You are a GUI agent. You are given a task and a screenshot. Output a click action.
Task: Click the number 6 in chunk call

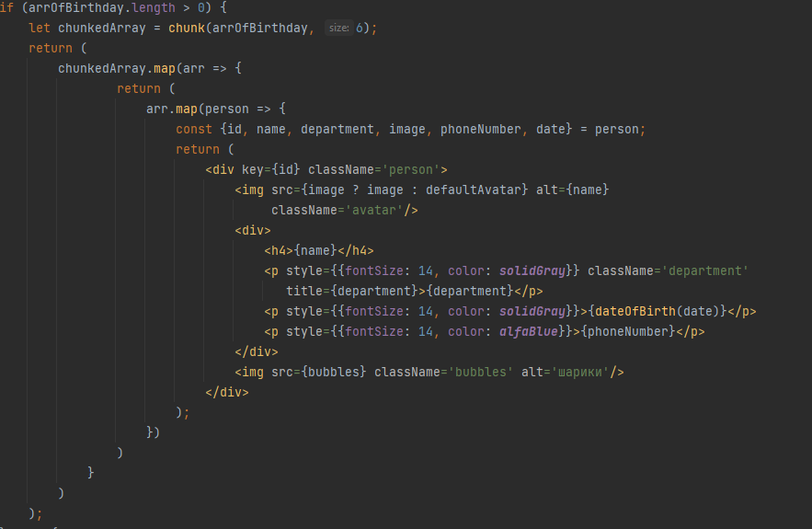click(360, 28)
